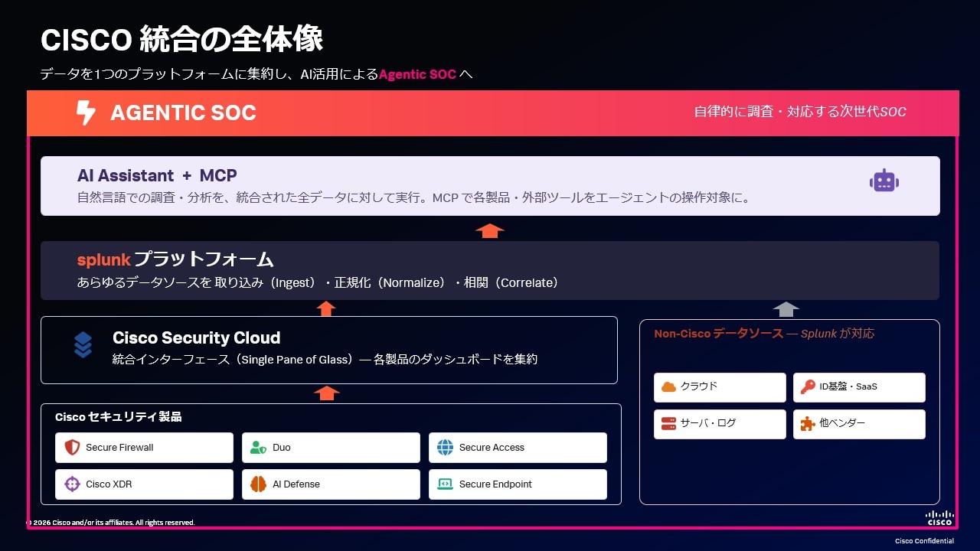Click the AI Defense brain icon
Image resolution: width=980 pixels, height=551 pixels.
point(259,484)
